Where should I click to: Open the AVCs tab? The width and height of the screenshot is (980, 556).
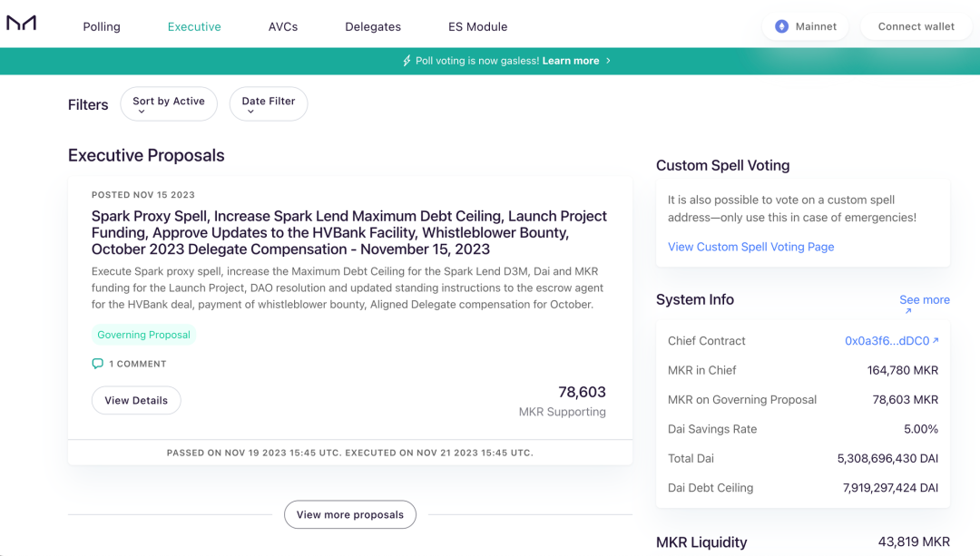(x=283, y=27)
